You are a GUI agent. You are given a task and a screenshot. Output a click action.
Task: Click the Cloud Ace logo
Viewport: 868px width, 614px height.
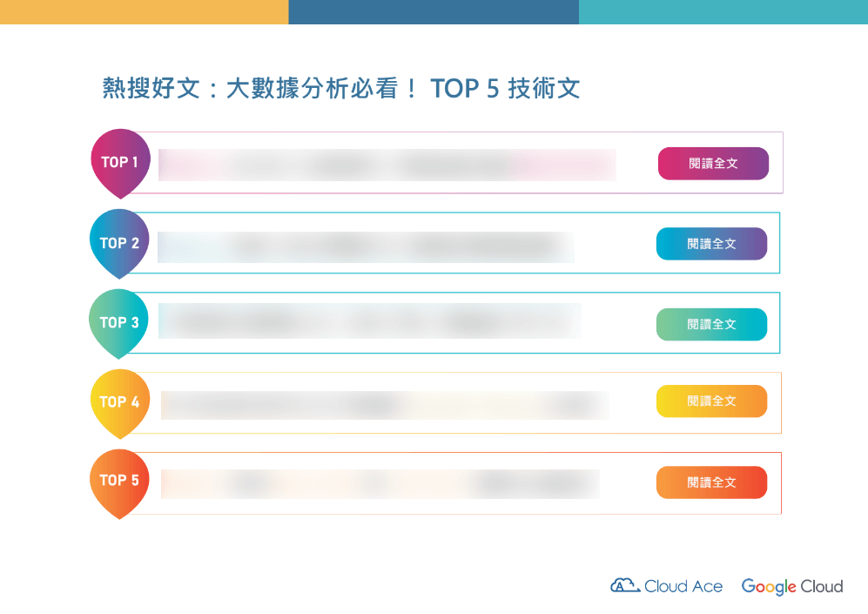667,586
